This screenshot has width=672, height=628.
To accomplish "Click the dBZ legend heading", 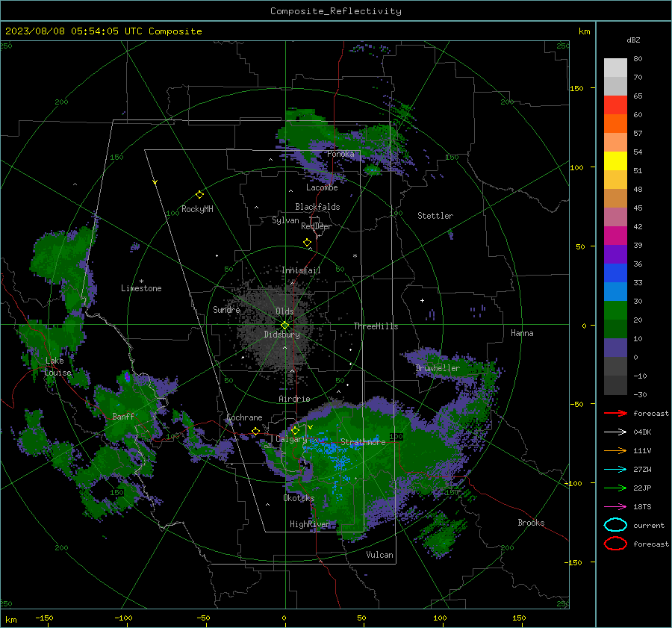I will coord(633,40).
